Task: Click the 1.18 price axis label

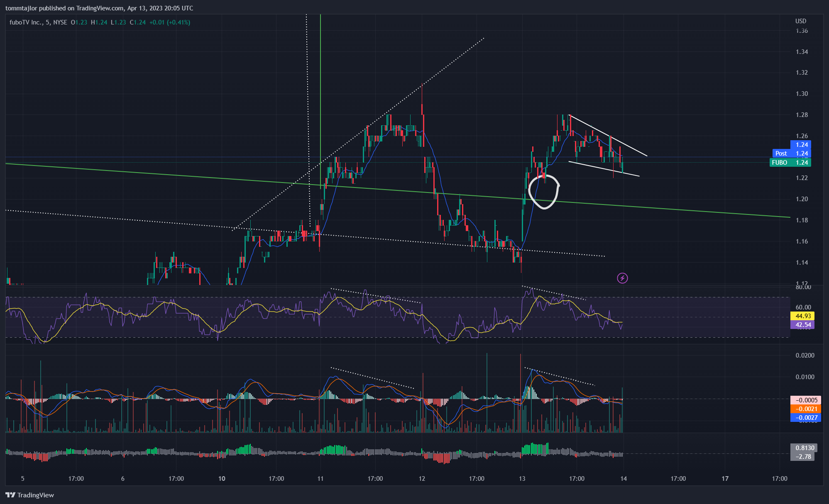Action: click(802, 220)
